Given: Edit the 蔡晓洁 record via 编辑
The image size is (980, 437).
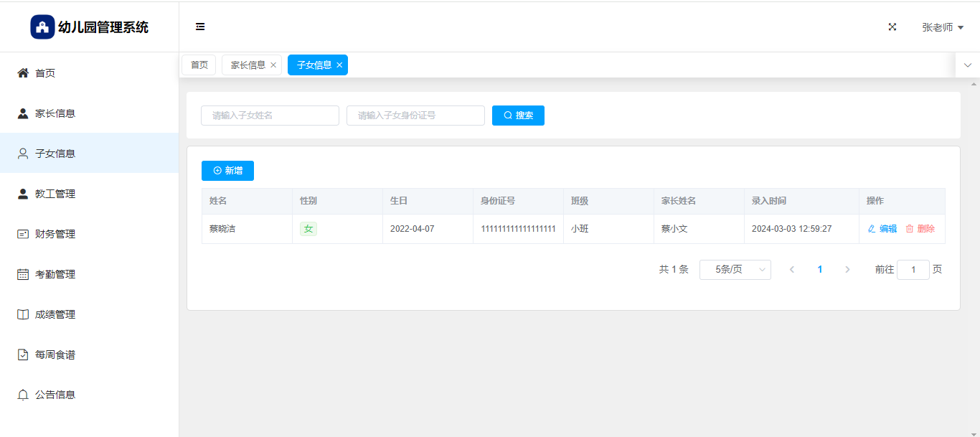Looking at the screenshot, I should (x=882, y=229).
